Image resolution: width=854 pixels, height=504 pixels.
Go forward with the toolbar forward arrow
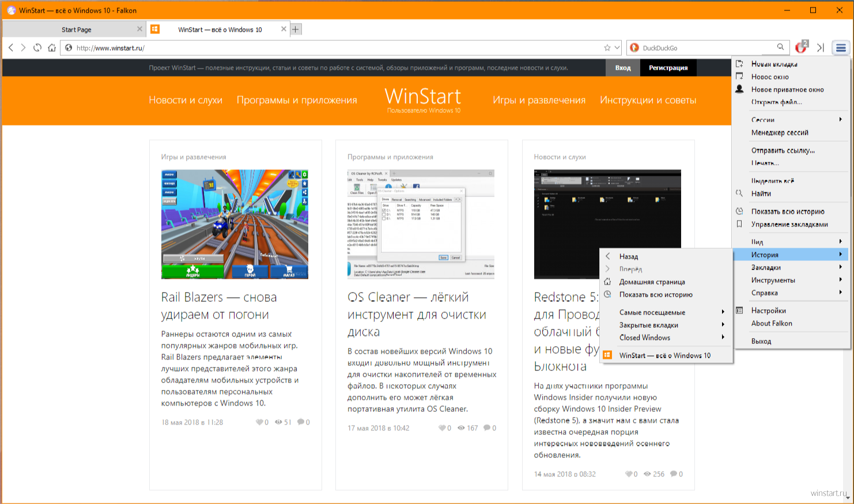tap(24, 48)
